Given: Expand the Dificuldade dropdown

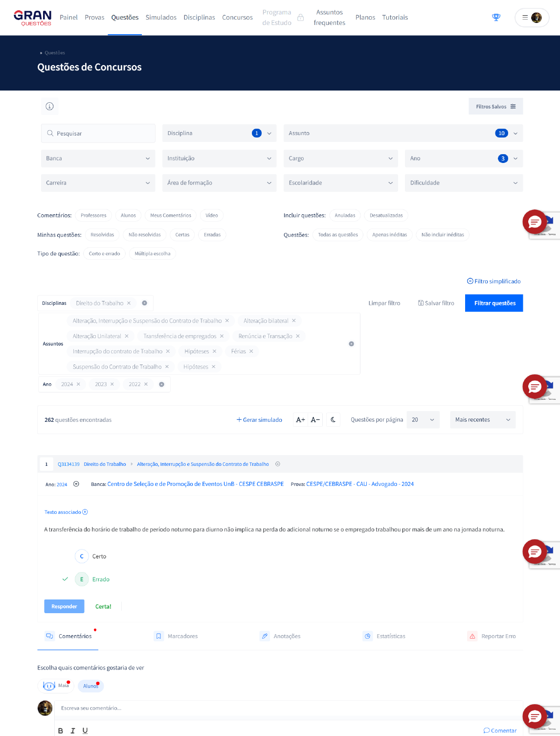Looking at the screenshot, I should [463, 183].
